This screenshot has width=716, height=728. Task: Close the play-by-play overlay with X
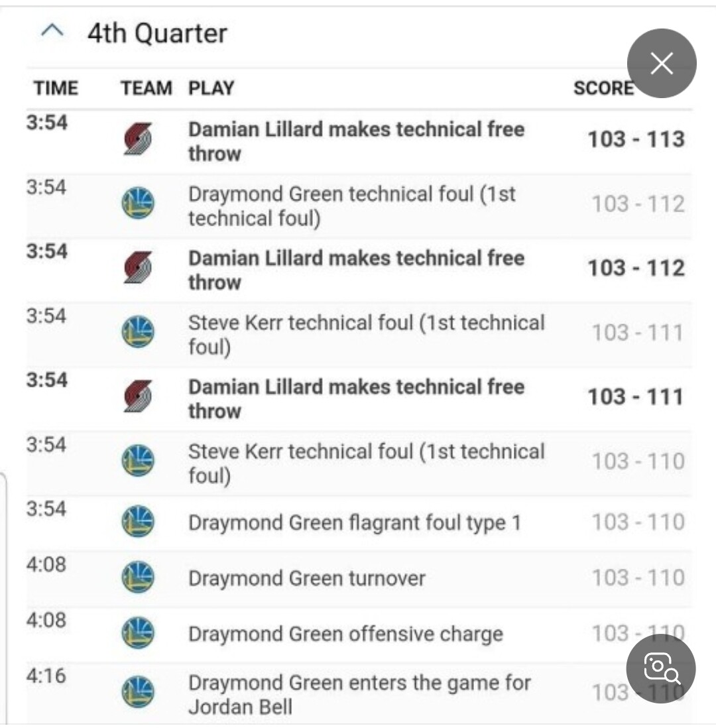click(x=661, y=64)
